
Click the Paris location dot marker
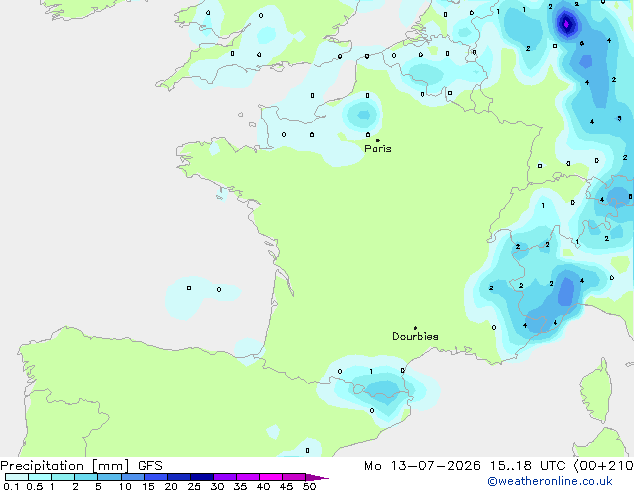click(378, 140)
